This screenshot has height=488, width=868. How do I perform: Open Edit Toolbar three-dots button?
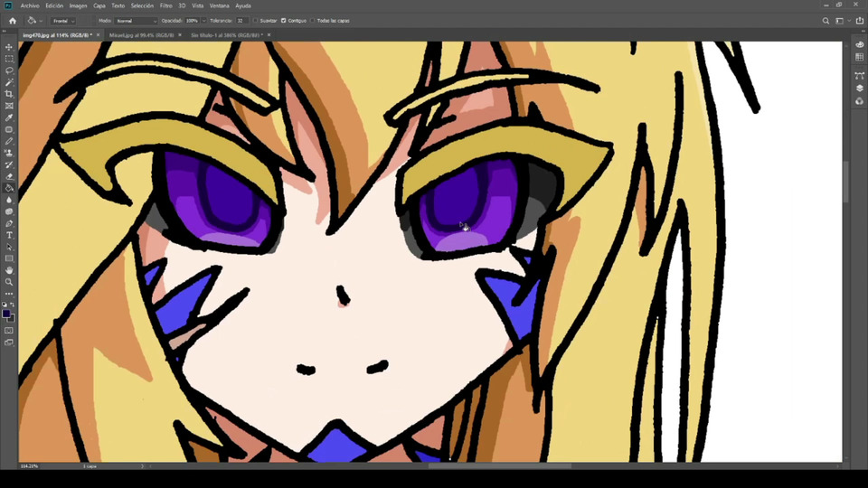point(9,294)
